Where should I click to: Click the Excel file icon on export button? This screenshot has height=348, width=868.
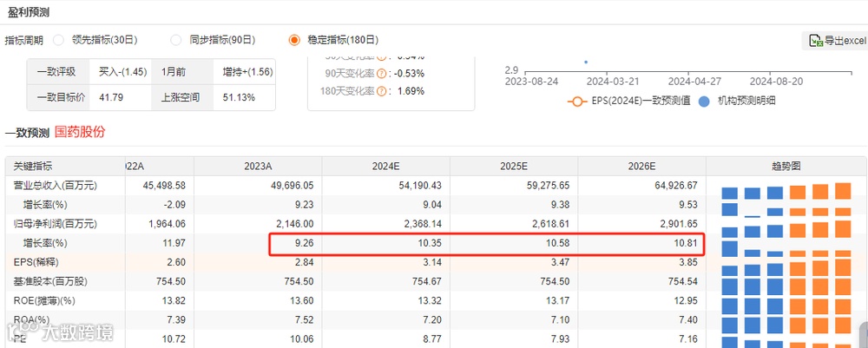tap(815, 41)
